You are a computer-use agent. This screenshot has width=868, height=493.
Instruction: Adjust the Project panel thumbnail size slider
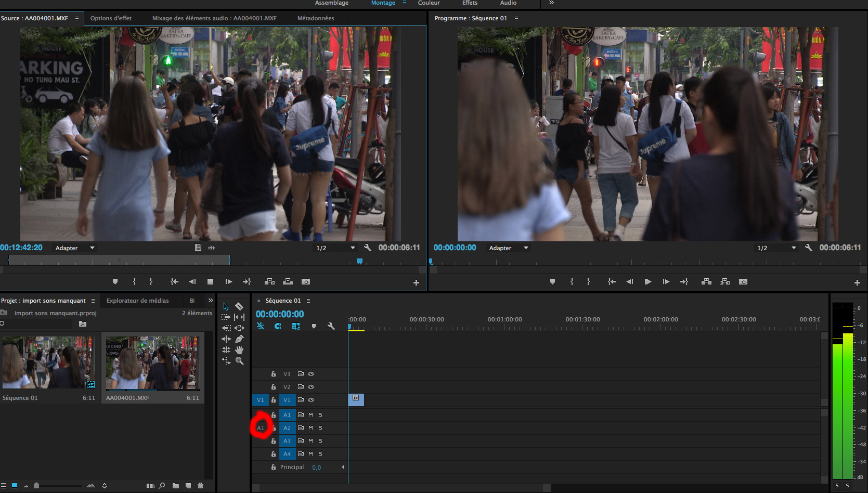36,486
